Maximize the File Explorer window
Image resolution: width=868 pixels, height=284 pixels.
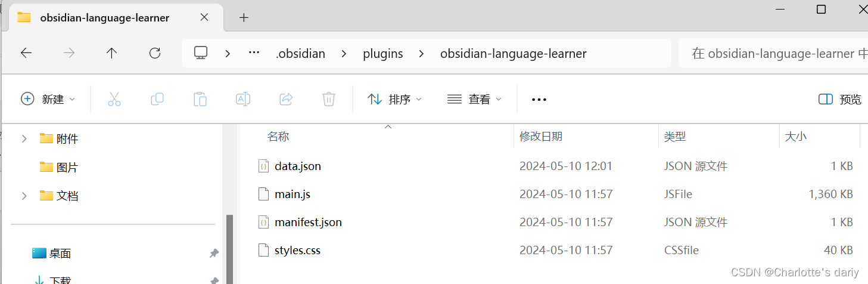coord(821,9)
